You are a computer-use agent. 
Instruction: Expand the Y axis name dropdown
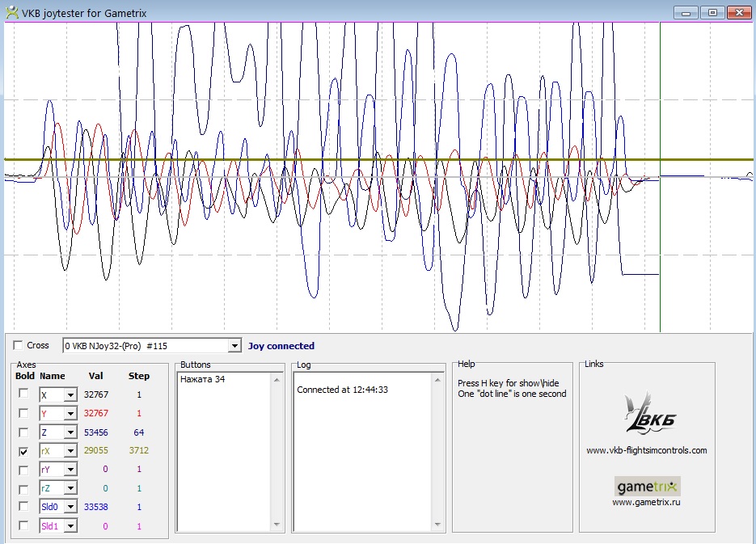70,414
